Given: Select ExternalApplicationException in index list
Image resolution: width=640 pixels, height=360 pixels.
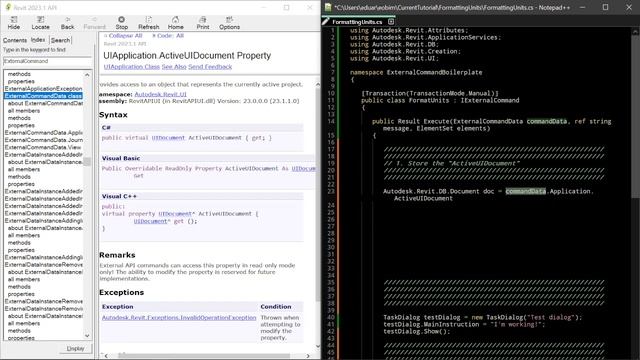Looking at the screenshot, I should tap(43, 89).
